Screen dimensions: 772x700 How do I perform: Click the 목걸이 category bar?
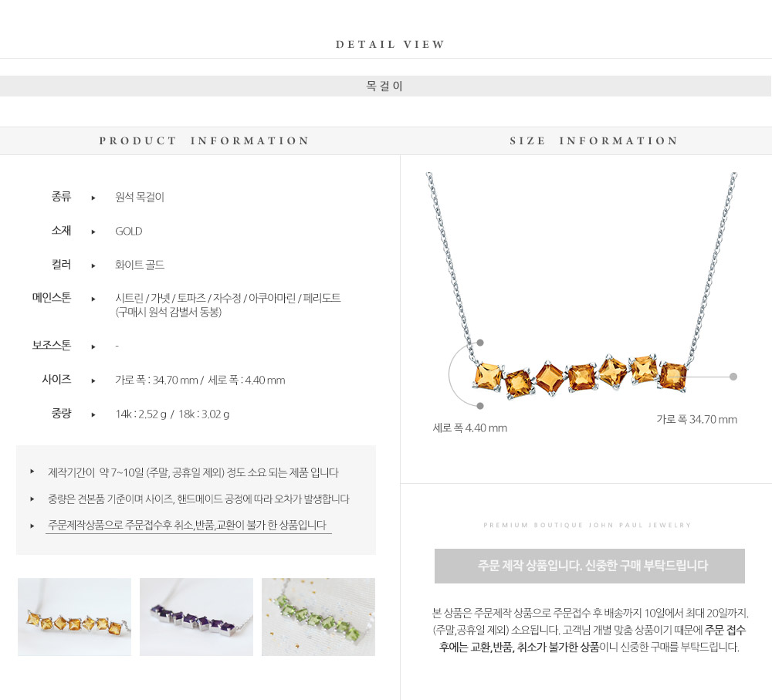coord(385,86)
